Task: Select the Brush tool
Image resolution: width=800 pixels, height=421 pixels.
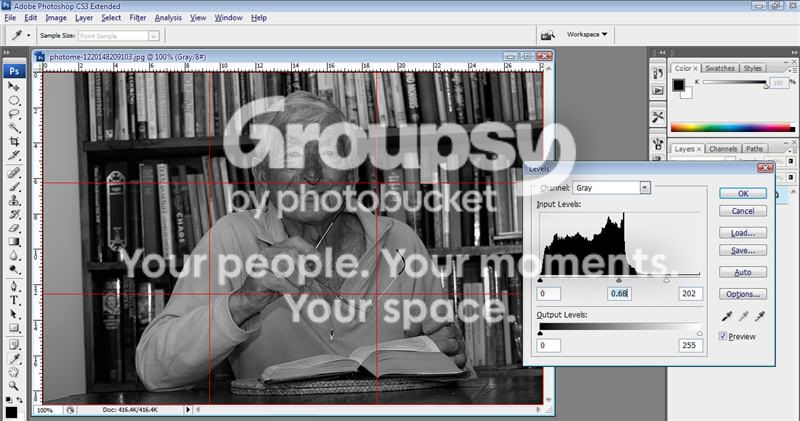Action: [14, 186]
